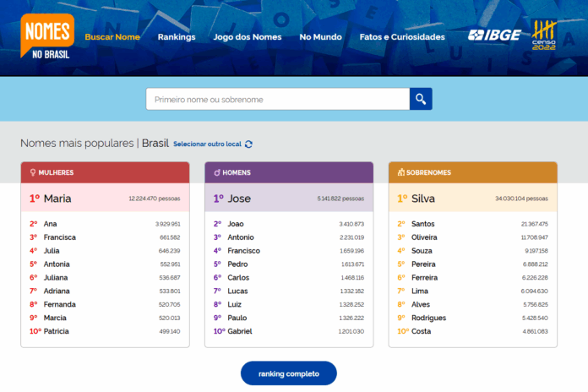Click the Censo 2022 logo
This screenshot has height=392, width=588.
coord(545,35)
